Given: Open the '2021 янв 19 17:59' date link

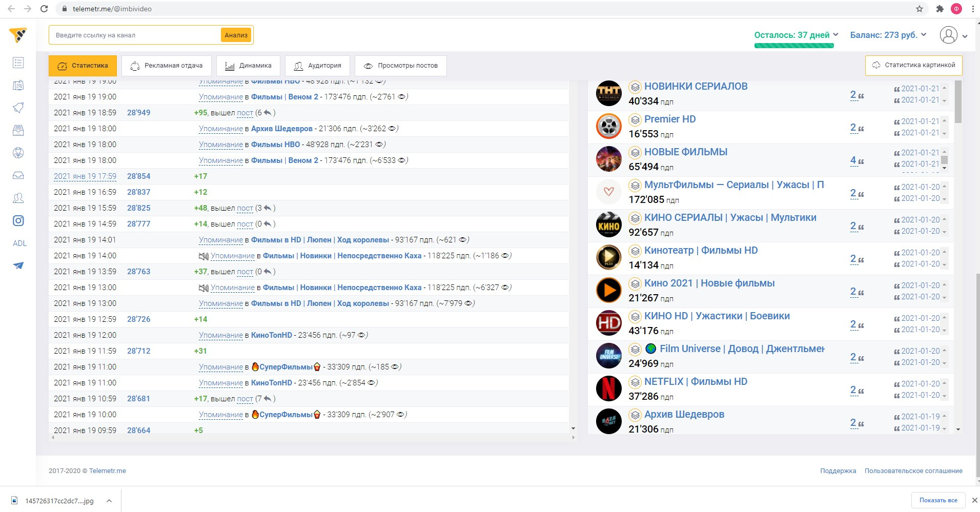Looking at the screenshot, I should pos(85,176).
